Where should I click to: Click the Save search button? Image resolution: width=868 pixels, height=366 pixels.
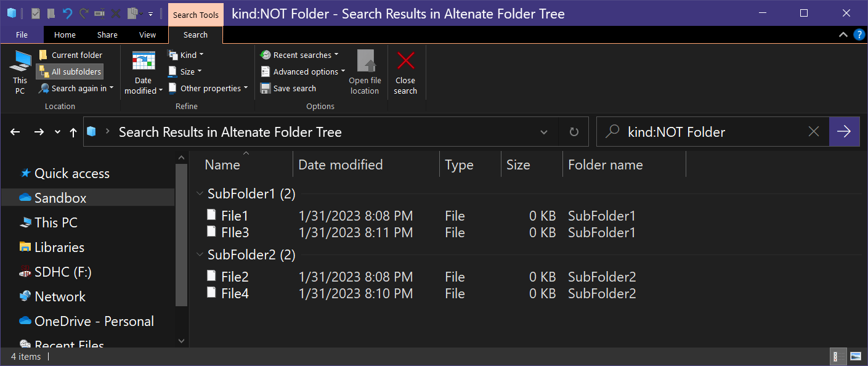[288, 88]
